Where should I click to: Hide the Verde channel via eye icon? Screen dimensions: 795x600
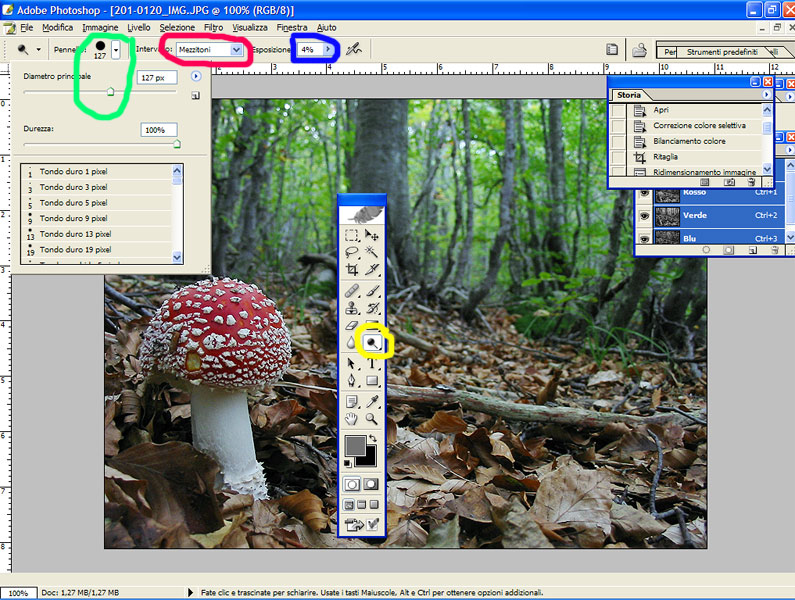[x=644, y=215]
